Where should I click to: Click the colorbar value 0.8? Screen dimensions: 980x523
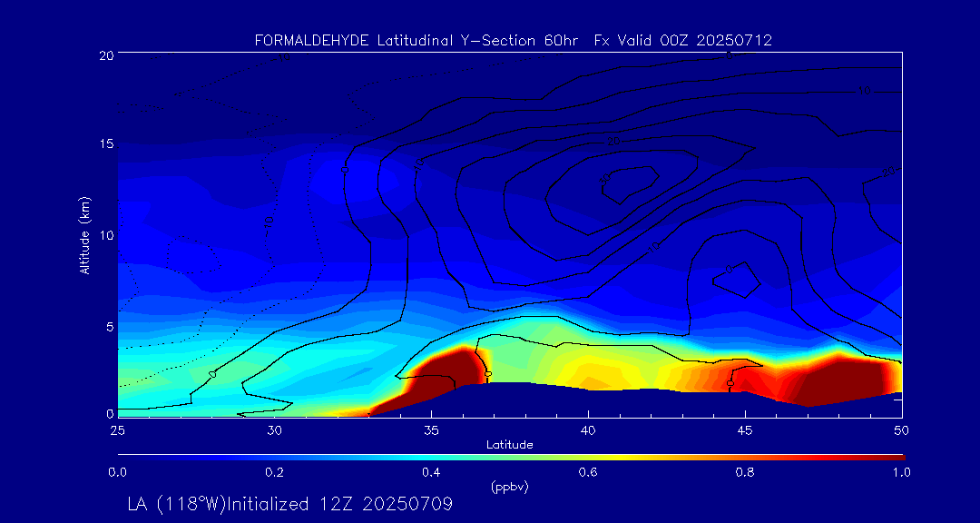pos(745,472)
